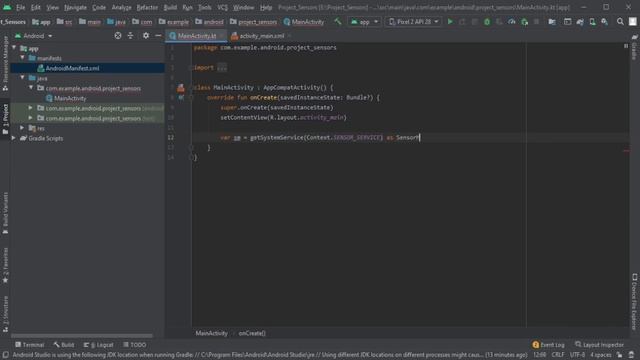
Task: Toggle the Gradle side tool window
Action: click(x=634, y=46)
